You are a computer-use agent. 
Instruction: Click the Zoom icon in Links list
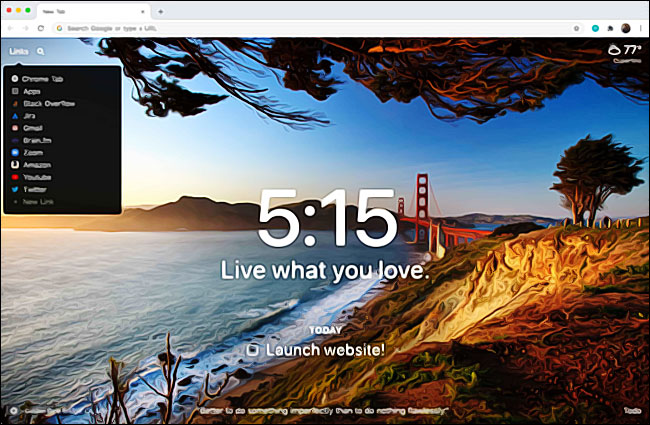(15, 153)
